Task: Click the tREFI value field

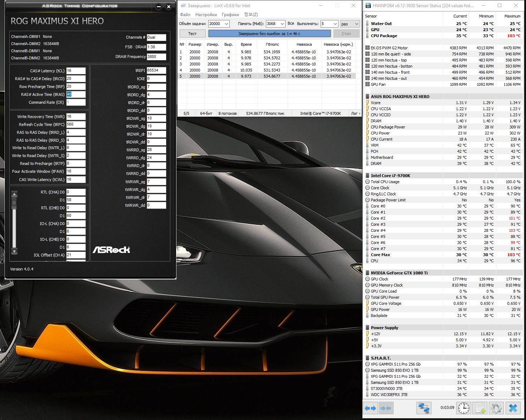Action: point(156,70)
